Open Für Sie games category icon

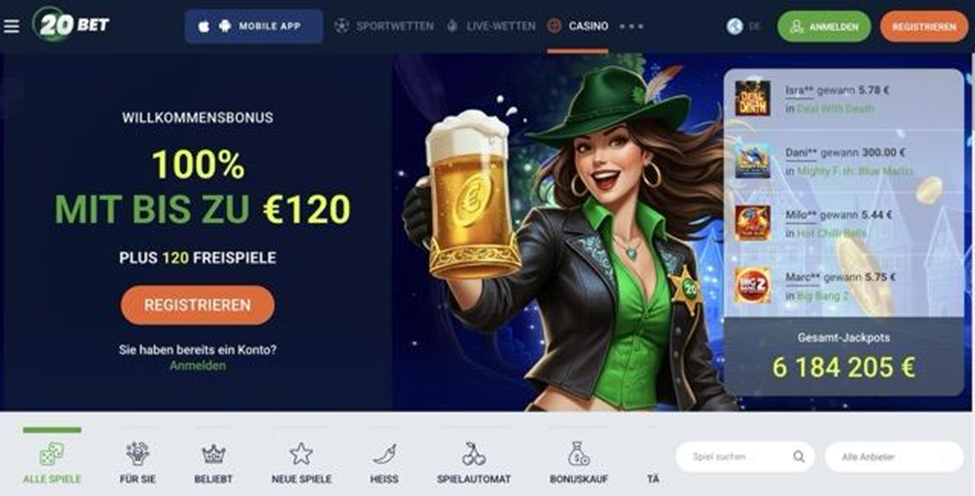[137, 454]
